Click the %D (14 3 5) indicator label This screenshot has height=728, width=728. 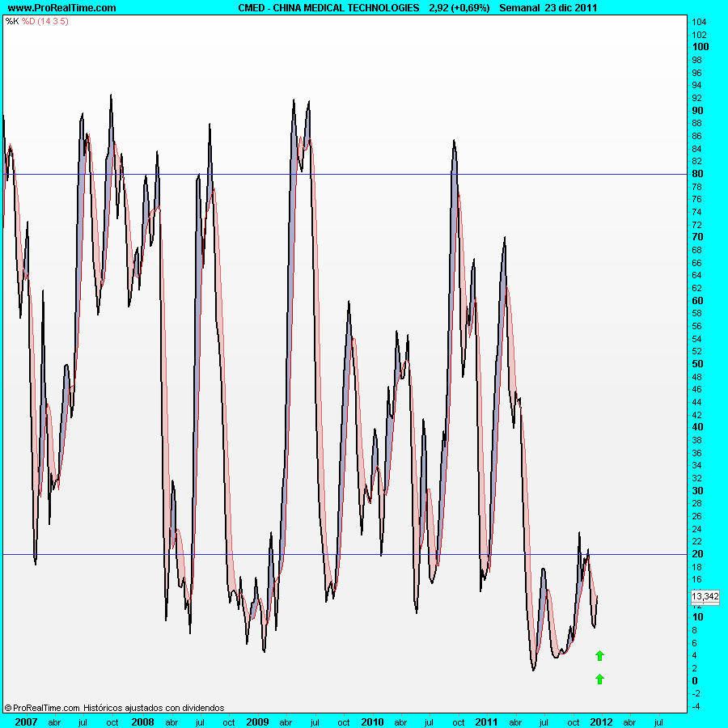pos(45,21)
